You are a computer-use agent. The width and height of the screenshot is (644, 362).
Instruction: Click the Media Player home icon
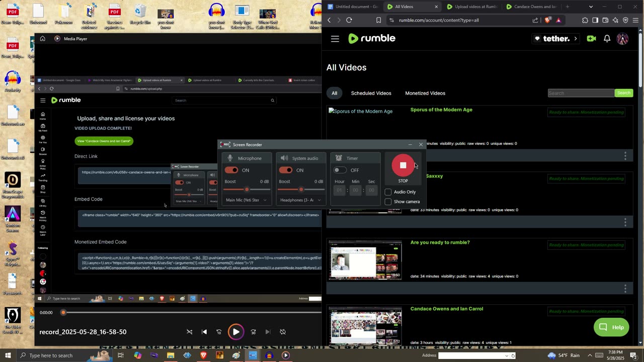43,39
